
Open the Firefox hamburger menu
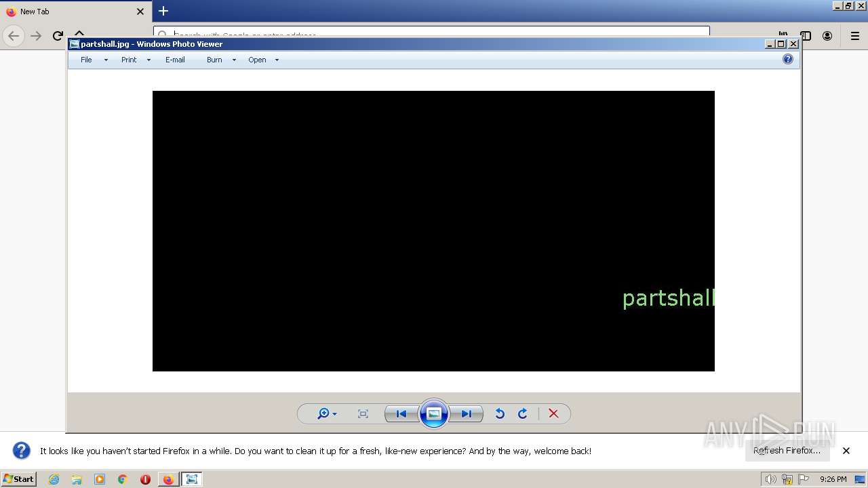point(855,36)
